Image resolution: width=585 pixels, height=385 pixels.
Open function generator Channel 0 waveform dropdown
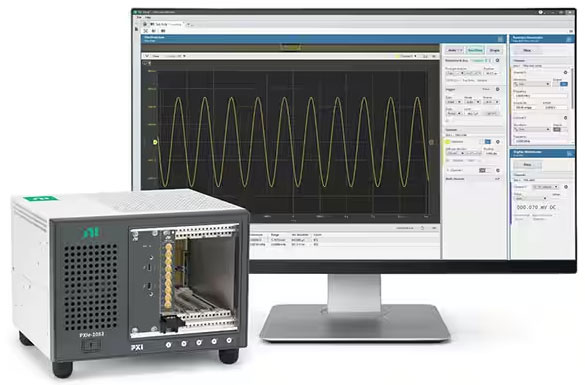click(x=532, y=84)
